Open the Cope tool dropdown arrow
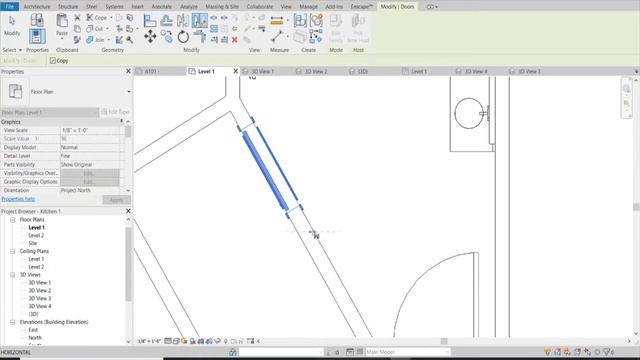The image size is (640, 360). (111, 18)
